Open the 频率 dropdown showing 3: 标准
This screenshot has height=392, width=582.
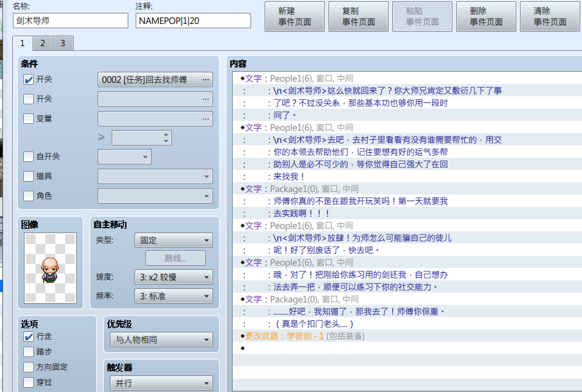[174, 296]
